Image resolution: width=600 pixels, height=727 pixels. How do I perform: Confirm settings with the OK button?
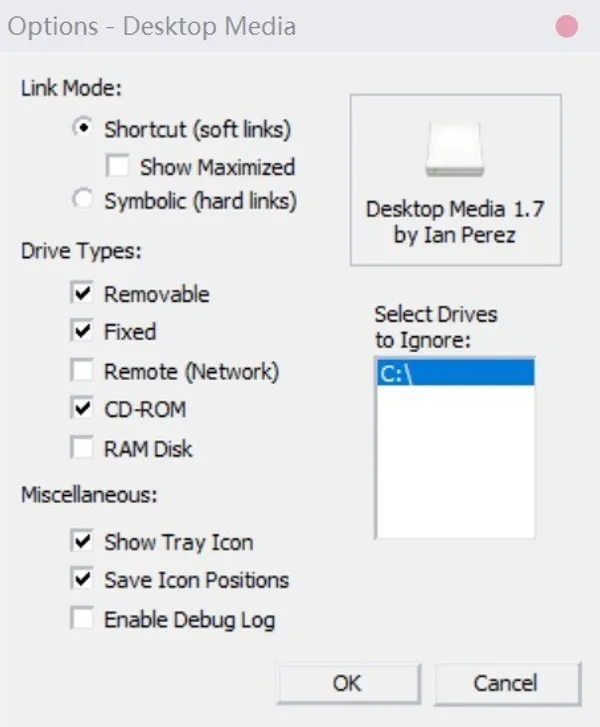[348, 683]
